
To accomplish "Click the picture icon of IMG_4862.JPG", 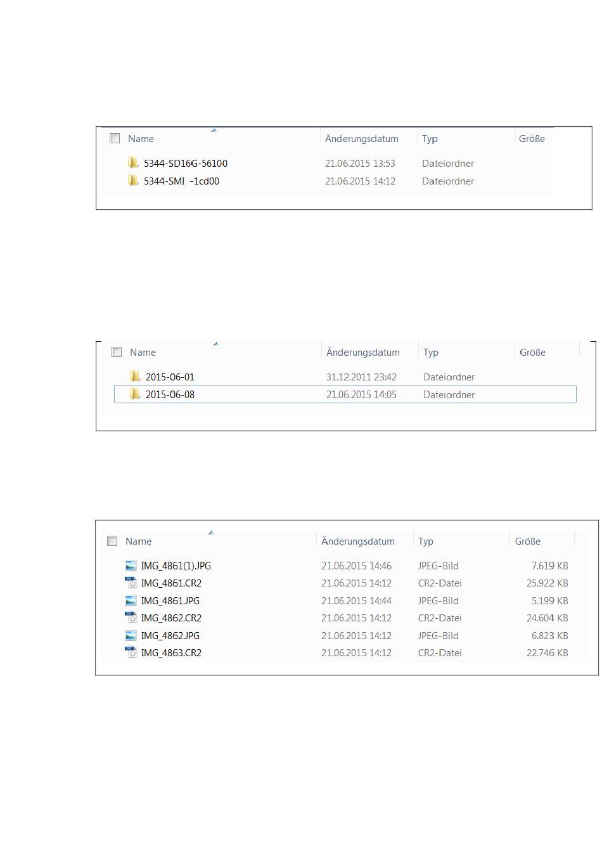I will 131,635.
